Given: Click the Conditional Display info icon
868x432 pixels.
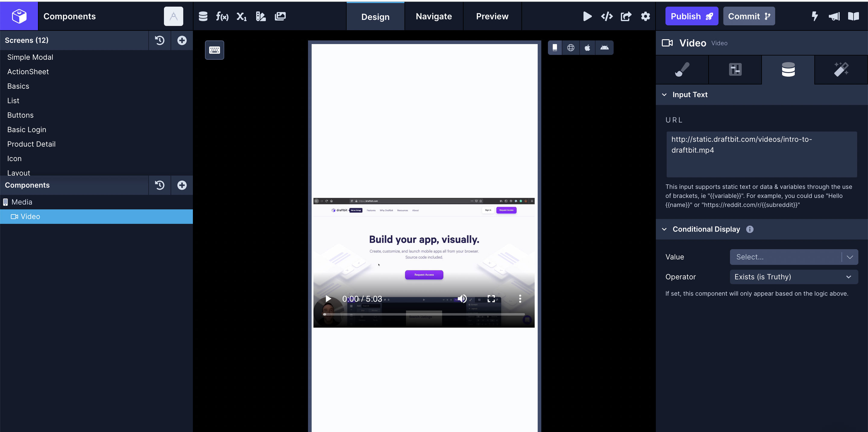Looking at the screenshot, I should (750, 229).
